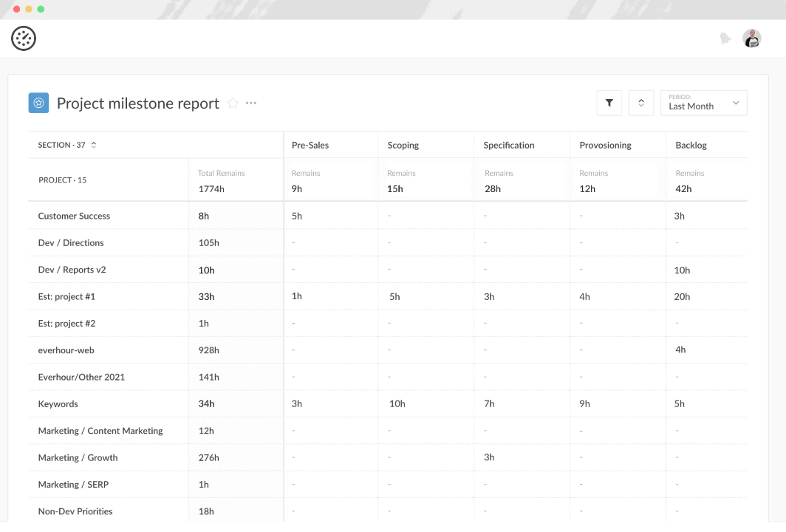Click the 928h total for everhour-web
786x532 pixels.
[x=208, y=350]
